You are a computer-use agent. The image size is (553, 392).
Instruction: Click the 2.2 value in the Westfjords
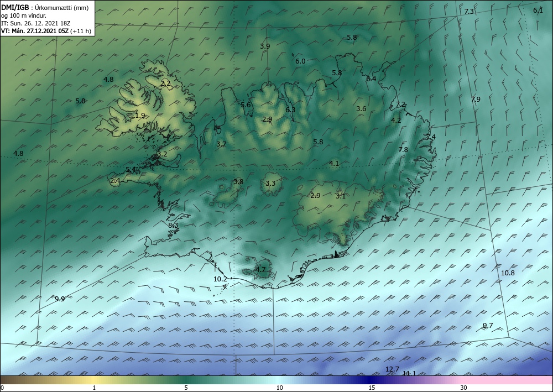point(165,83)
